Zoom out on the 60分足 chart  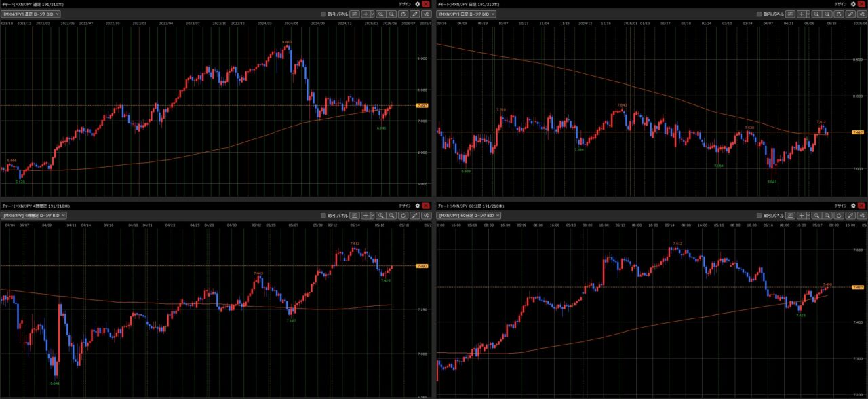click(828, 215)
